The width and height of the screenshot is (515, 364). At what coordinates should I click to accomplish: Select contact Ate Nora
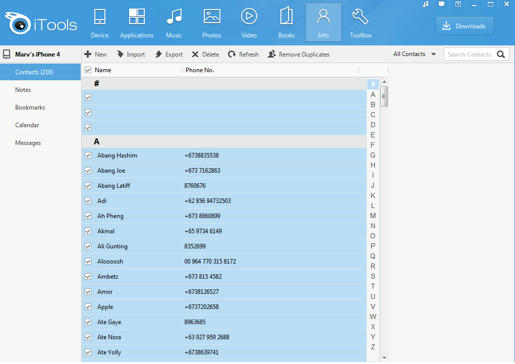(109, 337)
